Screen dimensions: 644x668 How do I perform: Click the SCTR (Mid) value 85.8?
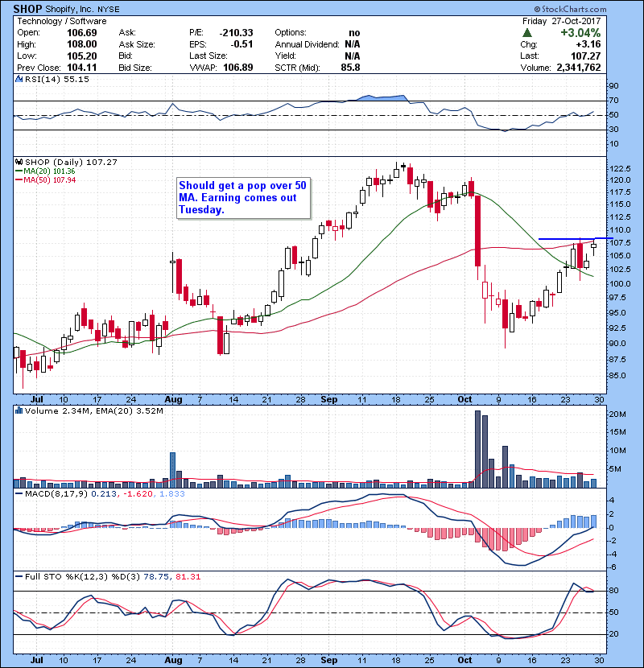coord(350,68)
